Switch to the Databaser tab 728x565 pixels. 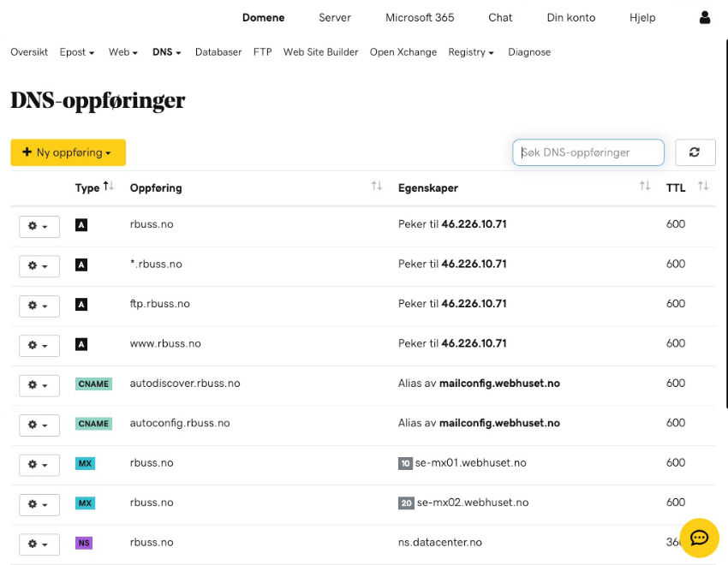coord(218,52)
